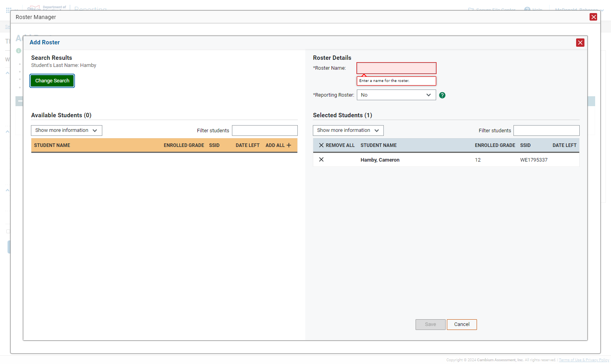Click Add All available students

[x=278, y=145]
